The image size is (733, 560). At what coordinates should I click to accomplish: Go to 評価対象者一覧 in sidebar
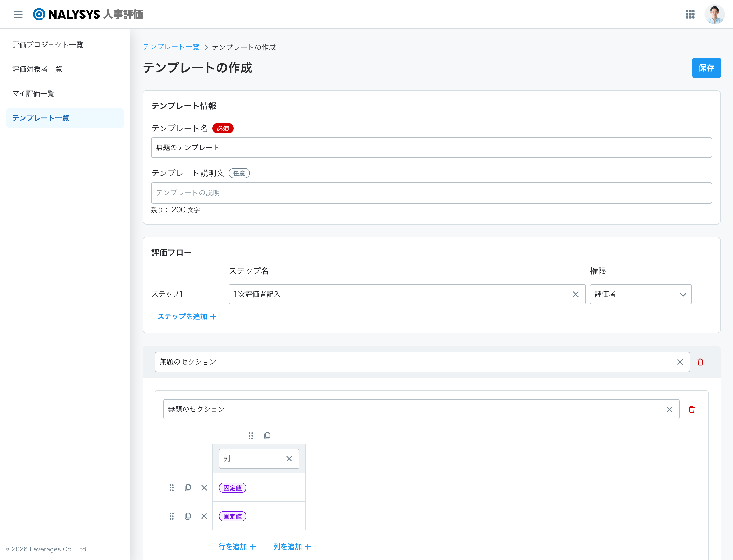pos(65,69)
